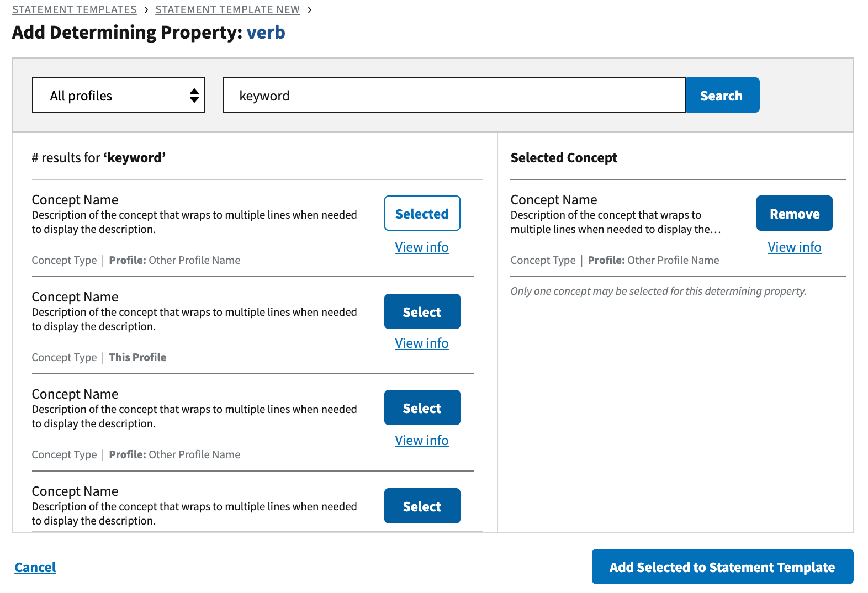Click the first result's Concept Name title
The width and height of the screenshot is (868, 593).
point(75,200)
